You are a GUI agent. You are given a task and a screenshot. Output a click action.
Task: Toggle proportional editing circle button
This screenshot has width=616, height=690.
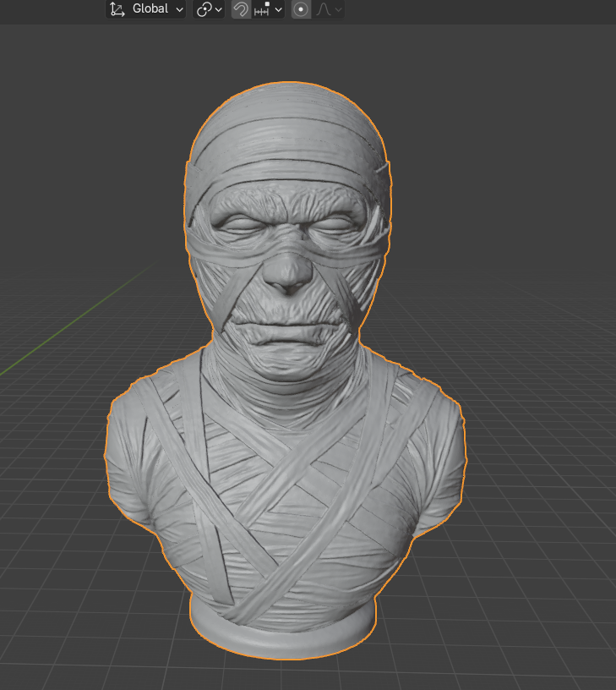tap(301, 8)
